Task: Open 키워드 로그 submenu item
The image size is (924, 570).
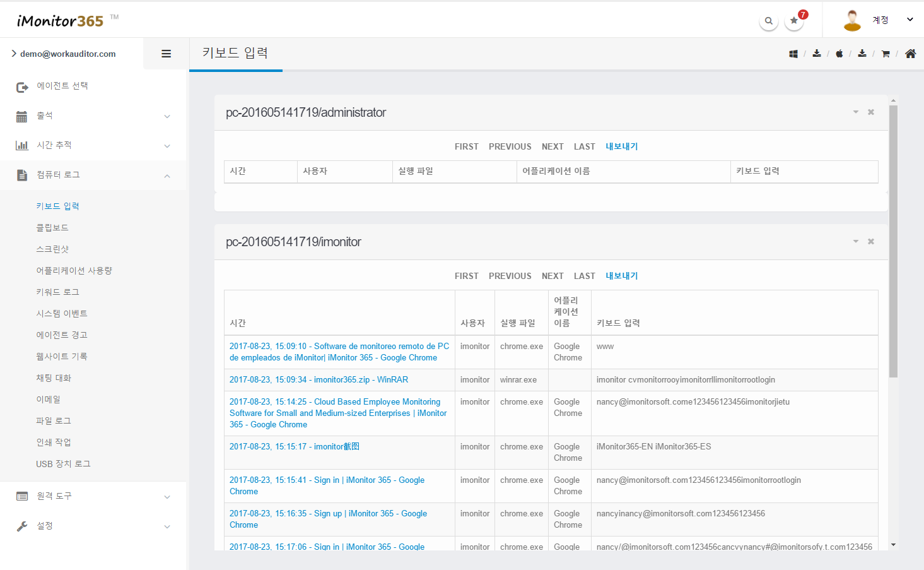Action: tap(58, 292)
